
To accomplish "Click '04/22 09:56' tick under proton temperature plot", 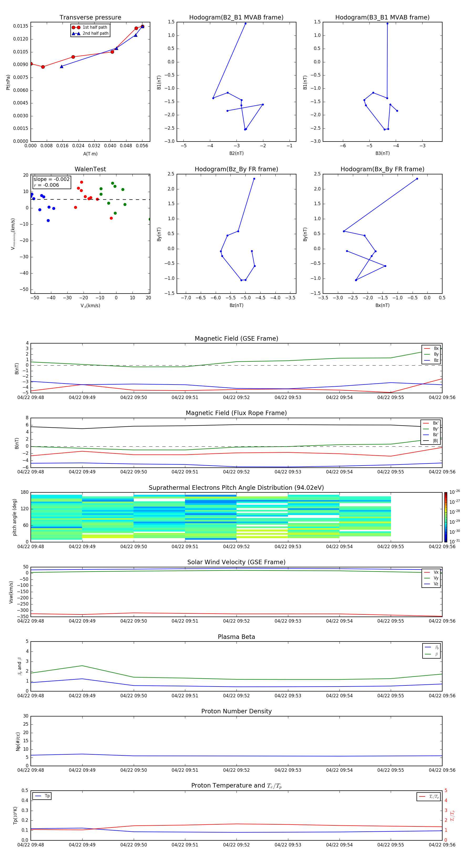I will (442, 845).
